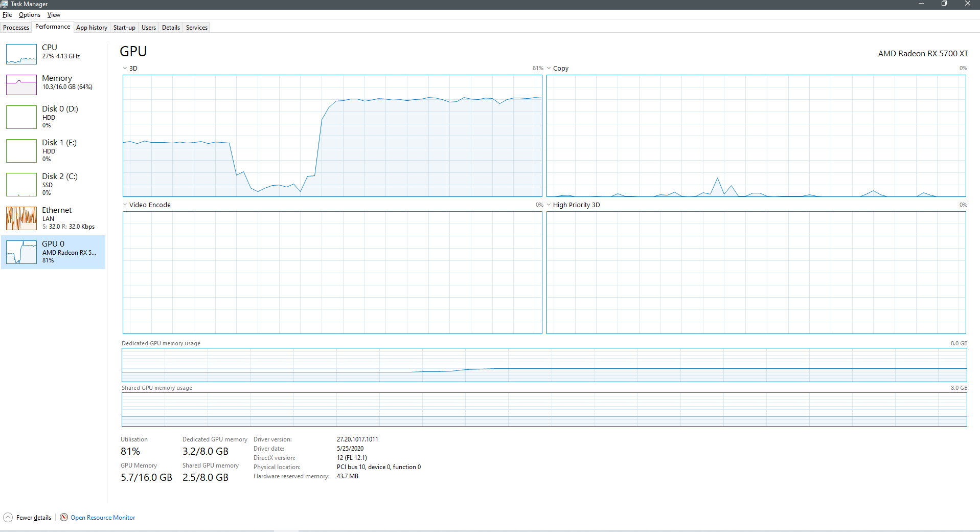This screenshot has width=980, height=532.
Task: Click the Fewer details label
Action: tap(34, 518)
